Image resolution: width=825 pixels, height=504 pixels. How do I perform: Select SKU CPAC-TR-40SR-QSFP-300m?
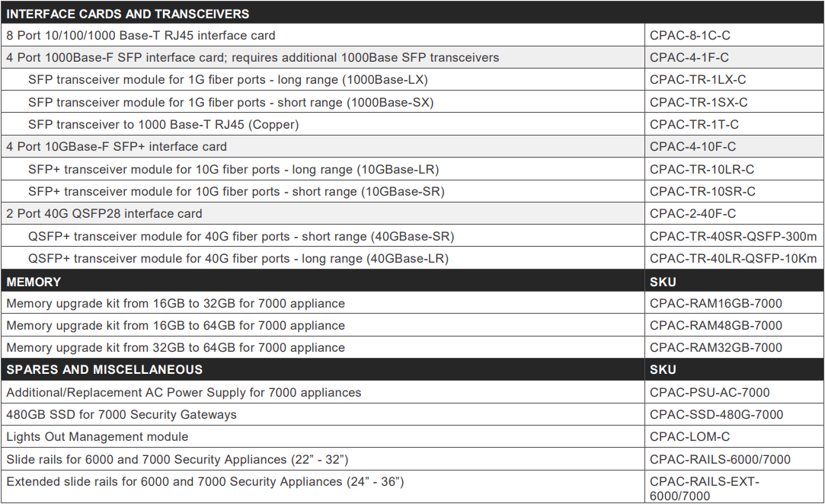click(733, 236)
